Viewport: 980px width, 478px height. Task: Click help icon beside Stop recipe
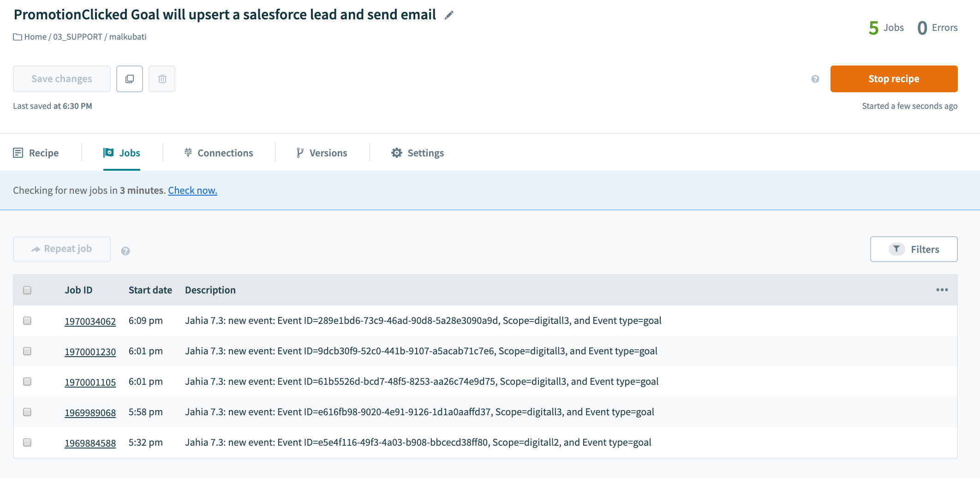815,79
